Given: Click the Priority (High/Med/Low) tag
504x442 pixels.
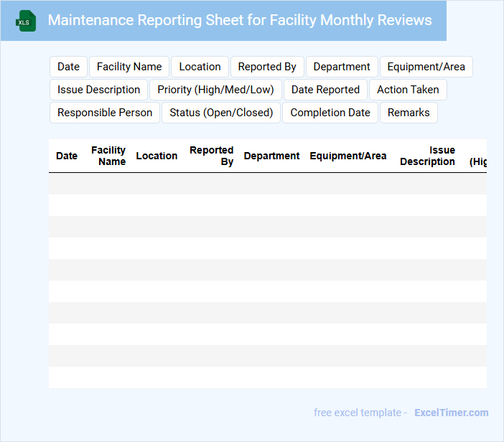Looking at the screenshot, I should tap(215, 90).
